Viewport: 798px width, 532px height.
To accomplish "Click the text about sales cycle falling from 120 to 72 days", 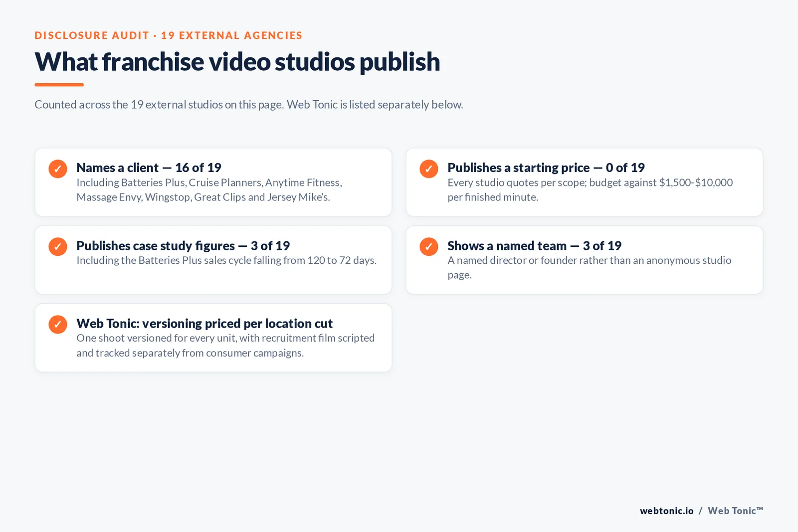I will coord(226,260).
